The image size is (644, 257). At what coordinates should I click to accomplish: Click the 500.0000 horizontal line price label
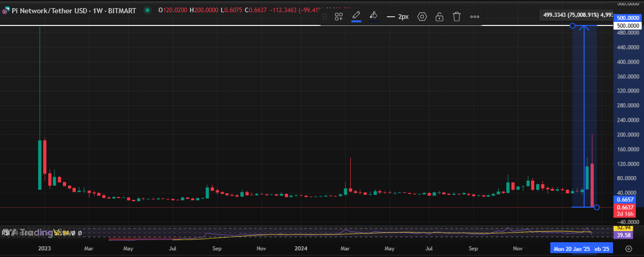pos(627,25)
